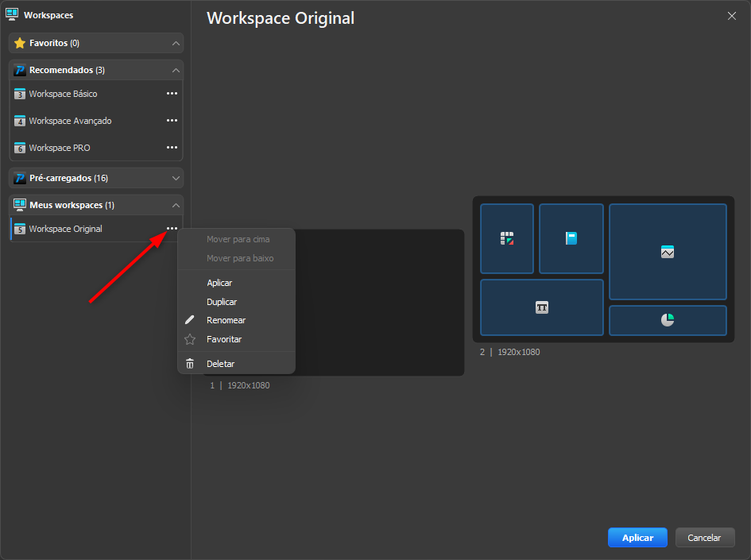Click the blue Aplicar button
Image resolution: width=751 pixels, height=560 pixels.
point(637,538)
